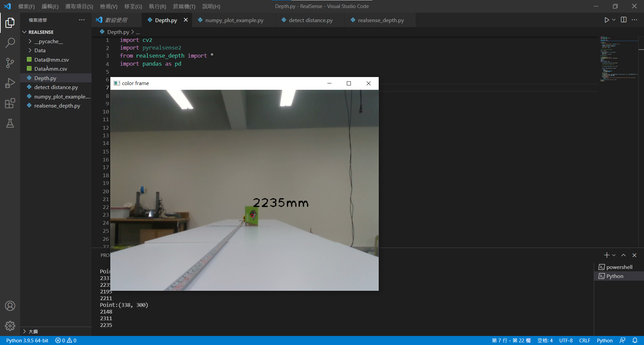Open the Run and Debug view

click(10, 83)
